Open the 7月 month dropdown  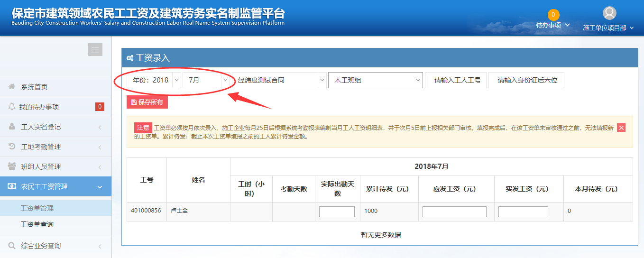point(207,80)
